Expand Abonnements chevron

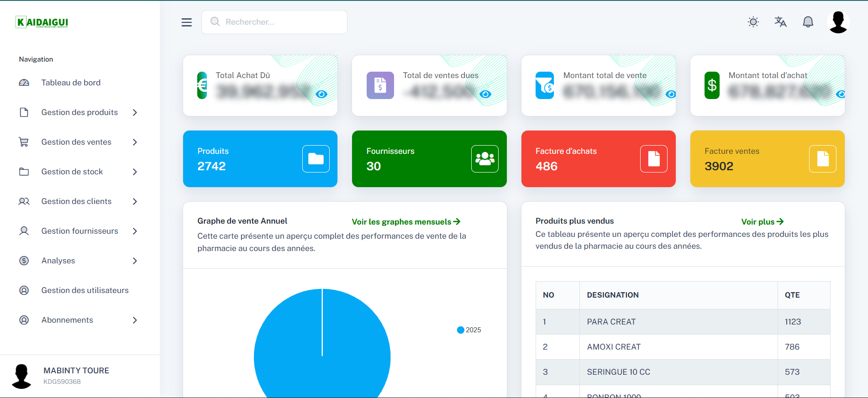(x=135, y=320)
